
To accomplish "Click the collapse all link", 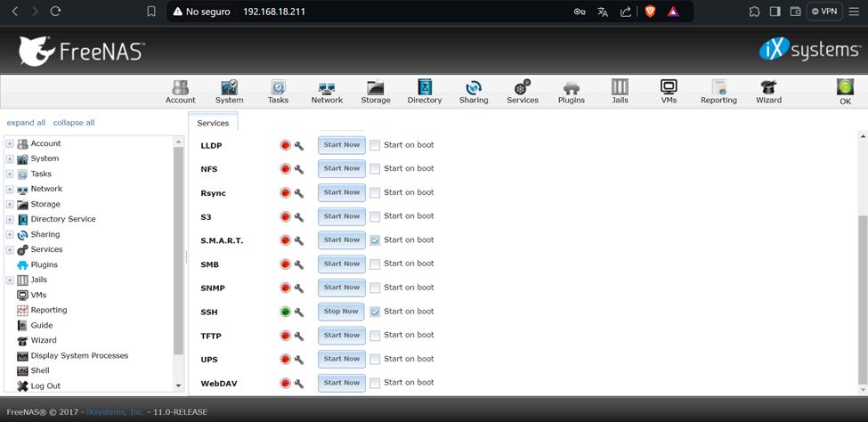I will point(74,123).
